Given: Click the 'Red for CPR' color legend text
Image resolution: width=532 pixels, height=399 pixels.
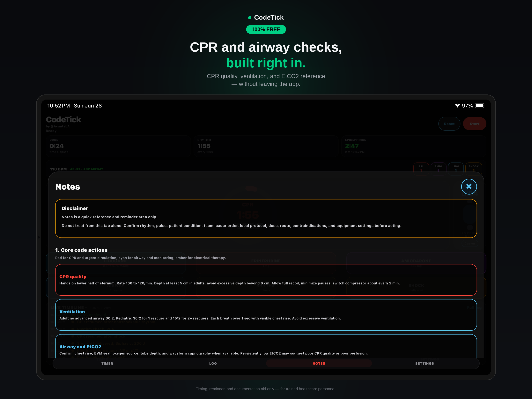Looking at the screenshot, I should (140, 258).
